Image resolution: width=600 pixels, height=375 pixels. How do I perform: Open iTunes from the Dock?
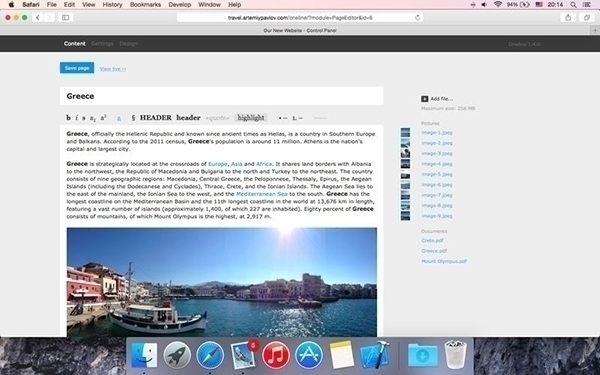pos(276,355)
